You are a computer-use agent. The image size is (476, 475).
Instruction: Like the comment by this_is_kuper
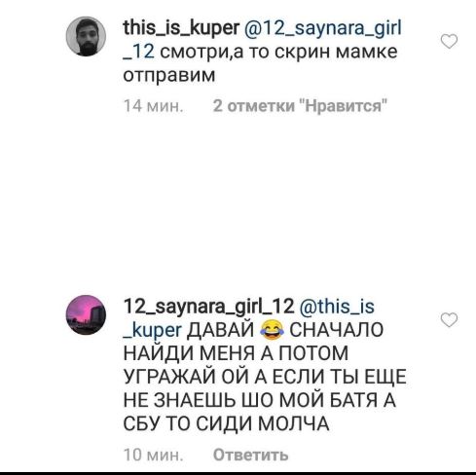click(449, 41)
